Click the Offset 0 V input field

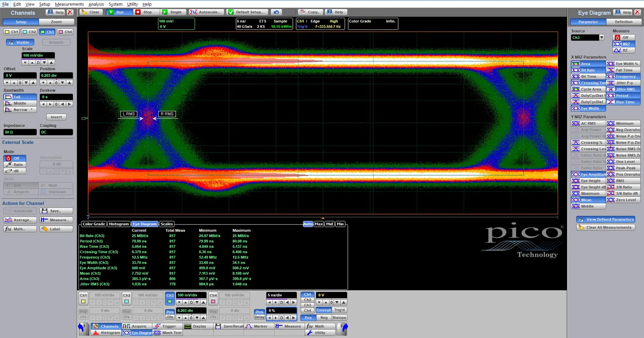tap(20, 76)
